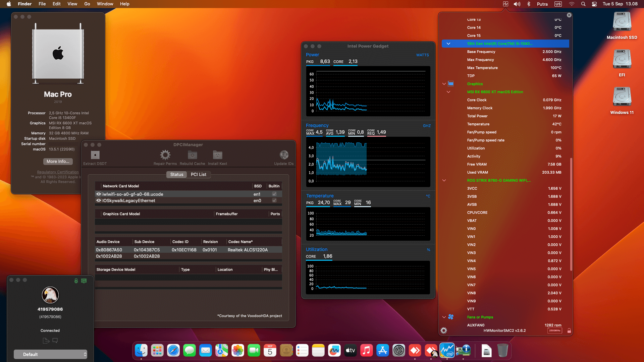Open the Regulatory Certification link
The height and width of the screenshot is (362, 644).
click(58, 172)
